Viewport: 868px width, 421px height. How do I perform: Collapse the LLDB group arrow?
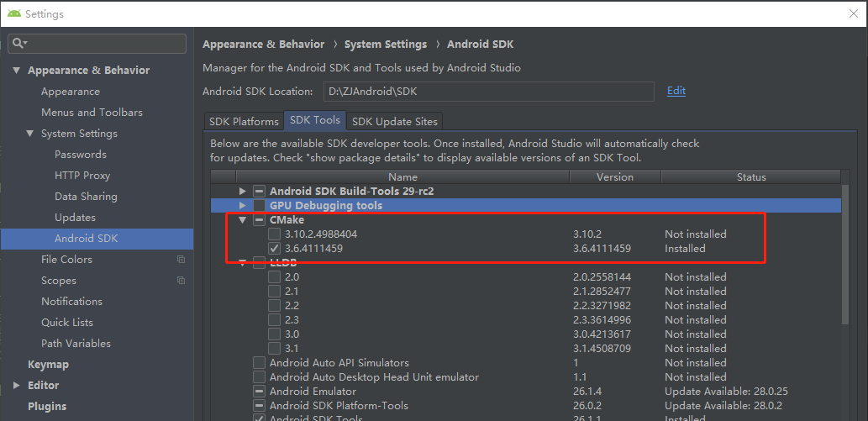[x=243, y=265]
